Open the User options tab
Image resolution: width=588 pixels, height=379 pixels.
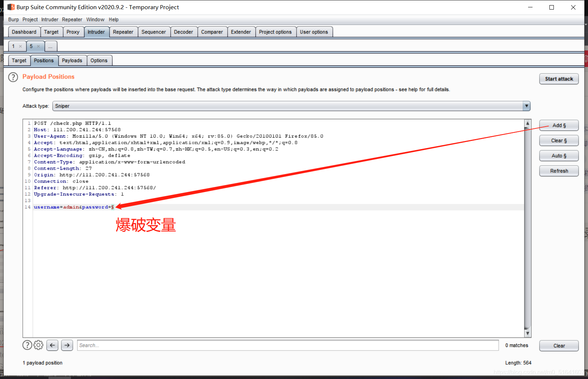click(314, 32)
